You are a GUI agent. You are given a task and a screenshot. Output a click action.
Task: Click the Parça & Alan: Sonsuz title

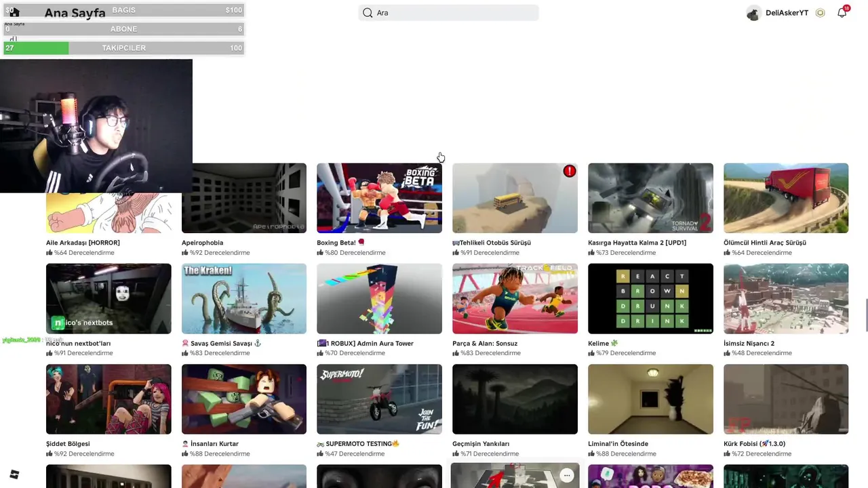tap(485, 344)
